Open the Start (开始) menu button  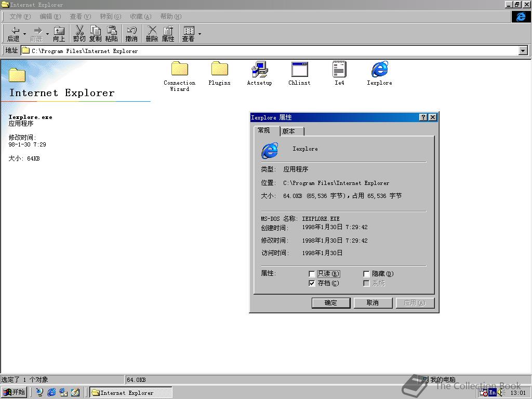[14, 393]
